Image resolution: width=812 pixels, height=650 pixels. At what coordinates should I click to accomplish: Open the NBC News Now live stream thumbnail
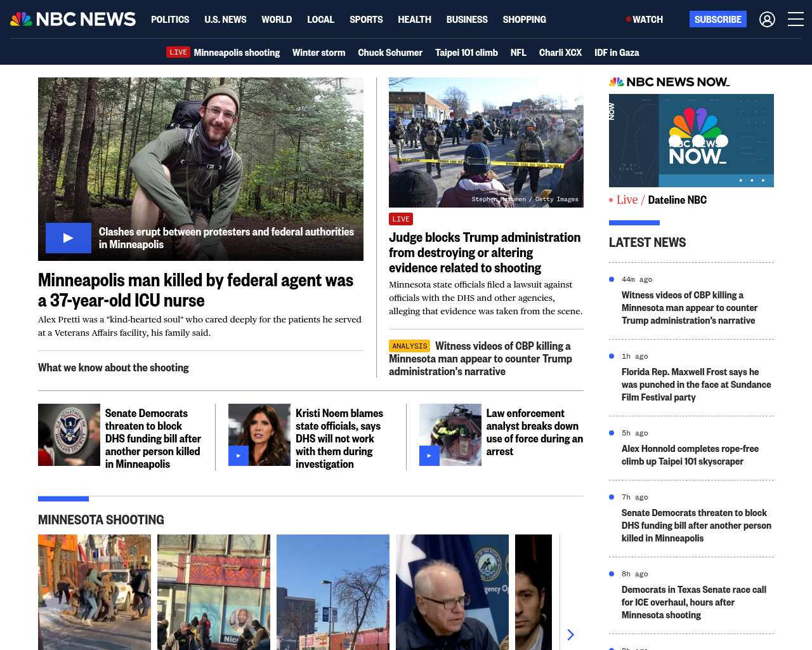(x=691, y=140)
